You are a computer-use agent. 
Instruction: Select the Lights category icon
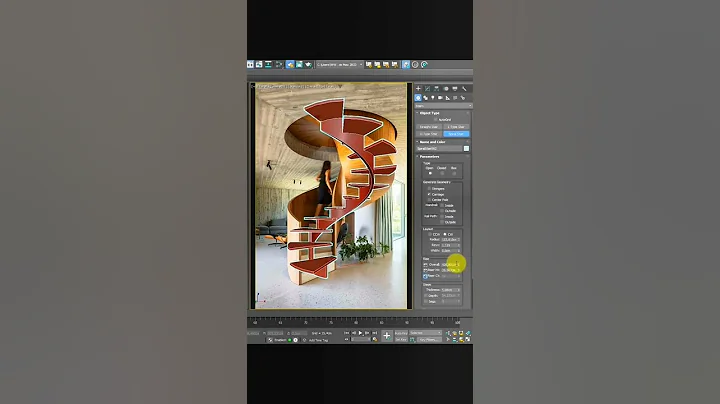click(x=433, y=98)
